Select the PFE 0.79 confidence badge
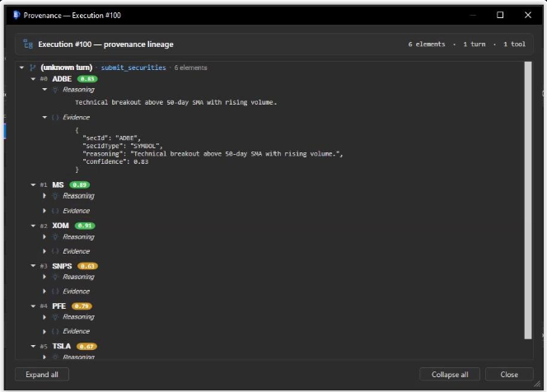The width and height of the screenshot is (547, 392). click(x=82, y=306)
